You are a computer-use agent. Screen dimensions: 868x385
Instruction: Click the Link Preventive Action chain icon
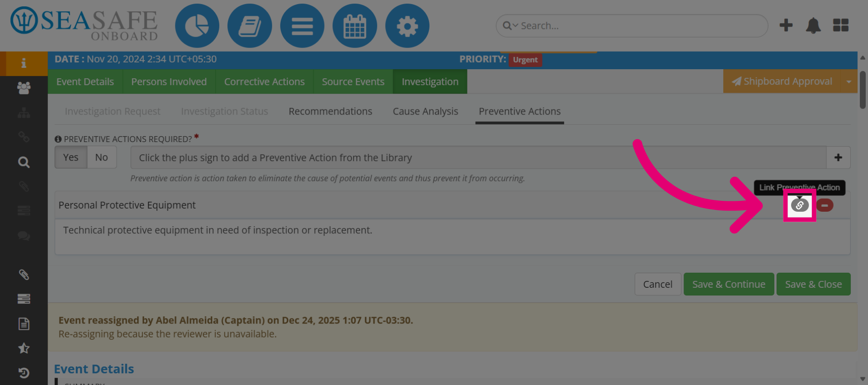pos(799,205)
